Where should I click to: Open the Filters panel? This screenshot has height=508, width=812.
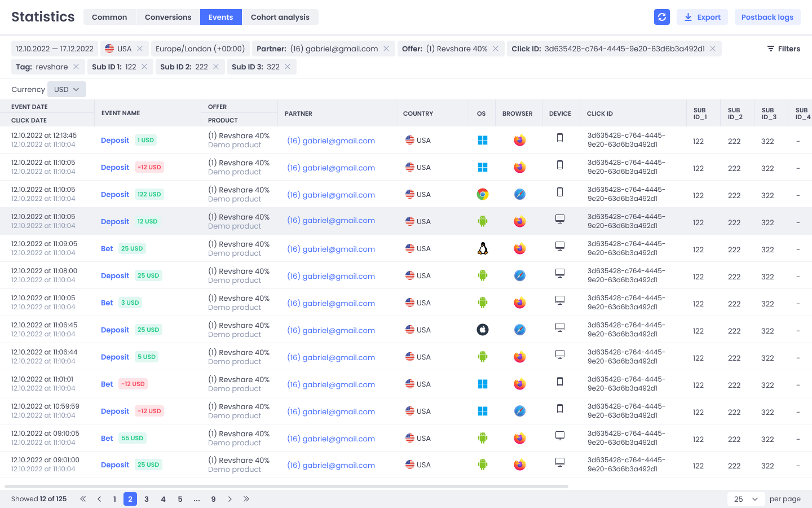coord(784,49)
